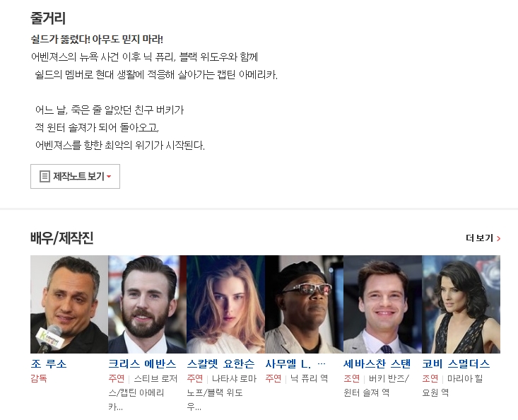Open 스칼렛 요한슨 photo thumbnail
518x420 pixels.
pos(225,304)
